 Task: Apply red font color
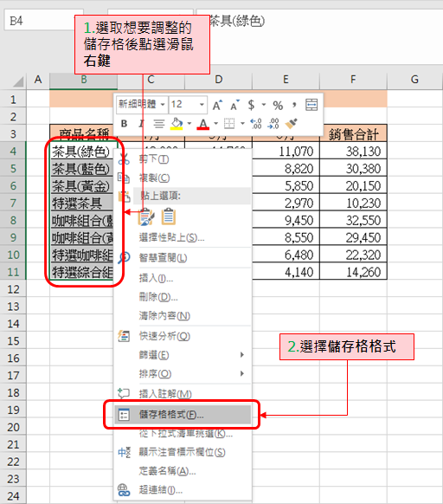203,124
